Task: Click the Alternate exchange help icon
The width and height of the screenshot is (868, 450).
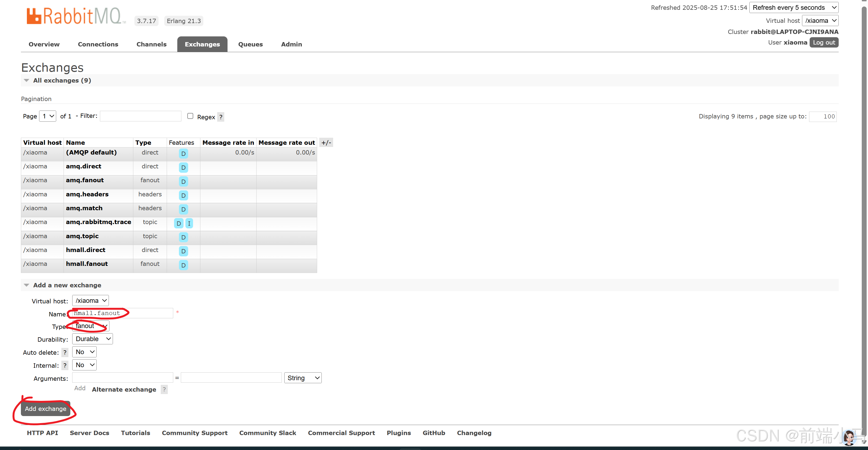Action: (x=164, y=389)
